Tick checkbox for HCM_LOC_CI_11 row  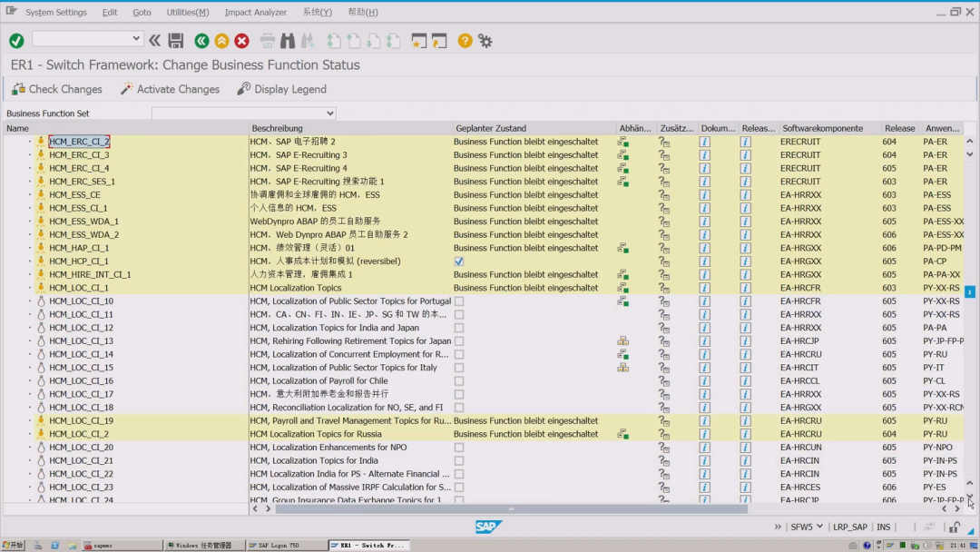click(x=459, y=314)
